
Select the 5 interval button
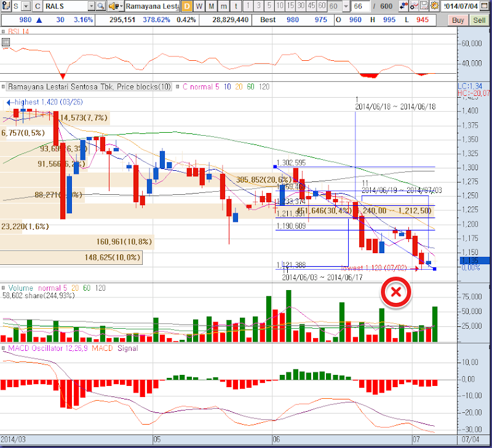269,6
